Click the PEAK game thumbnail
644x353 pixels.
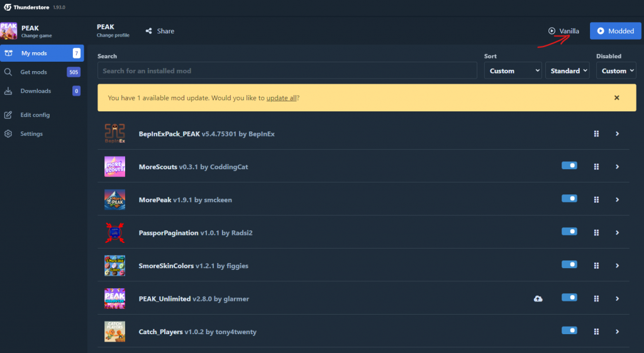9,31
